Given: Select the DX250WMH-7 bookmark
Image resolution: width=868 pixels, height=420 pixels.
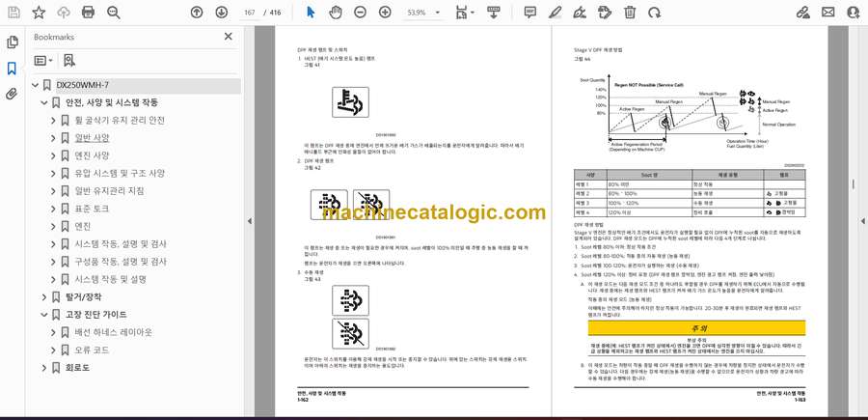Looking at the screenshot, I should tap(83, 85).
